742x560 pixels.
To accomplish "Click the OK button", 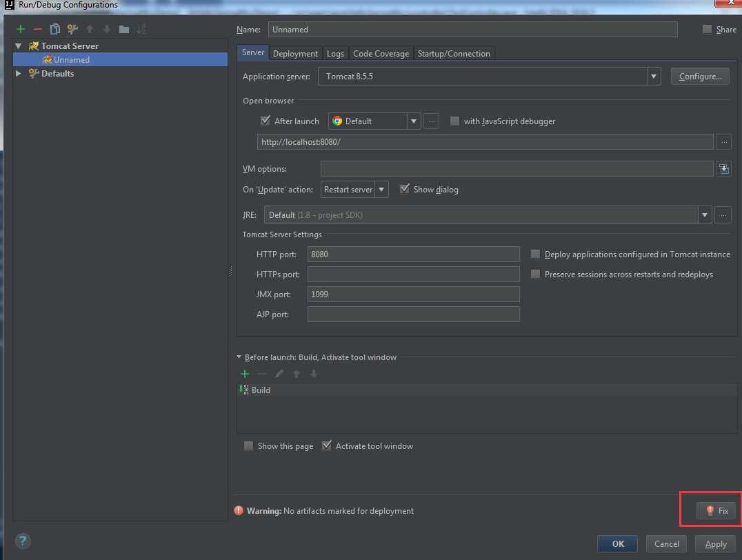I will coord(618,544).
